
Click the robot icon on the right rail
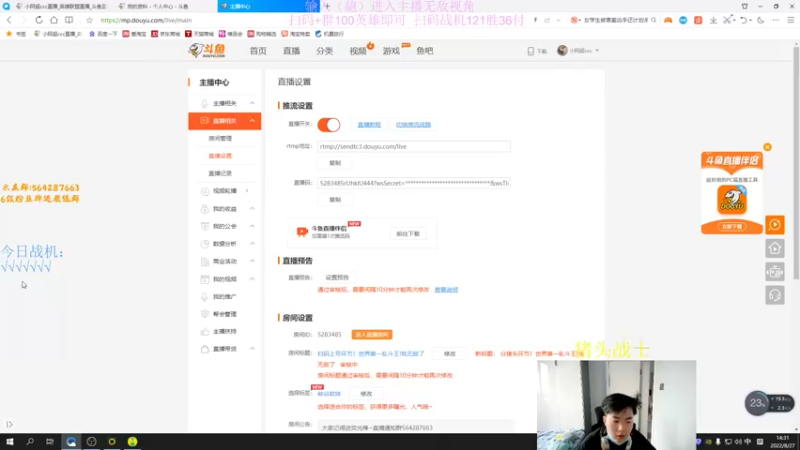click(x=774, y=272)
